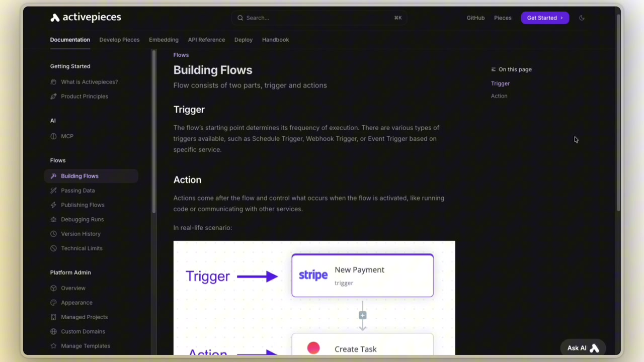
Task: Toggle the Appearance sidebar entry
Action: pos(76,302)
